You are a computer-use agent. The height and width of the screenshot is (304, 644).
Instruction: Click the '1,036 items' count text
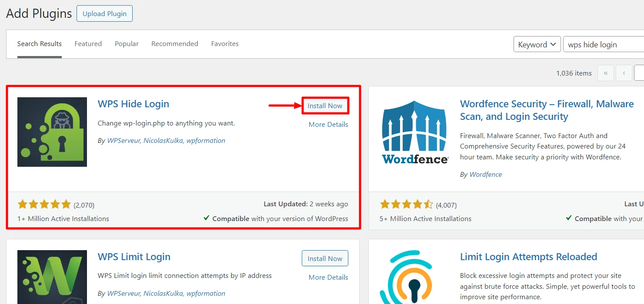[574, 73]
